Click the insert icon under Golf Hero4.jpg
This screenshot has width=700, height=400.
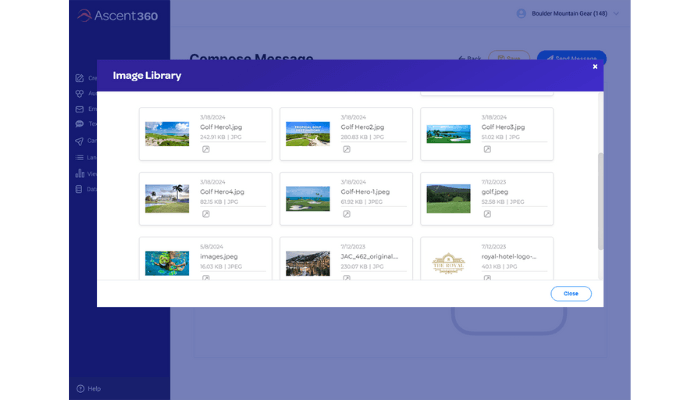[205, 214]
